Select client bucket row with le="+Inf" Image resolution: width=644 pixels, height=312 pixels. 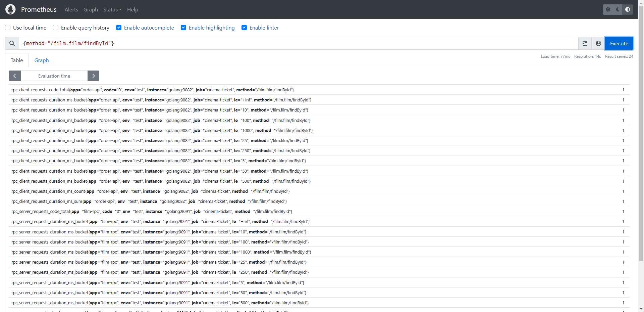pyautogui.click(x=319, y=100)
